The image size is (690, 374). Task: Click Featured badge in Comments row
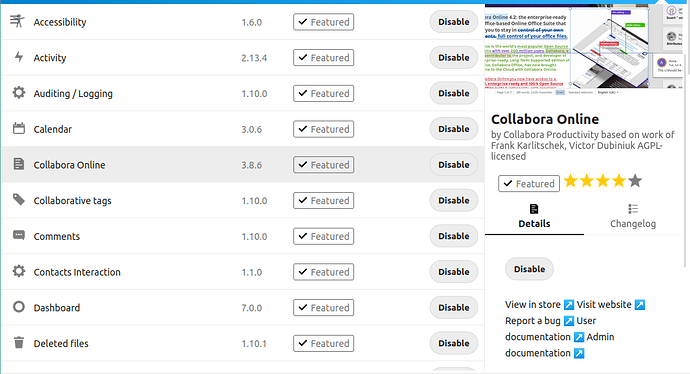(323, 236)
